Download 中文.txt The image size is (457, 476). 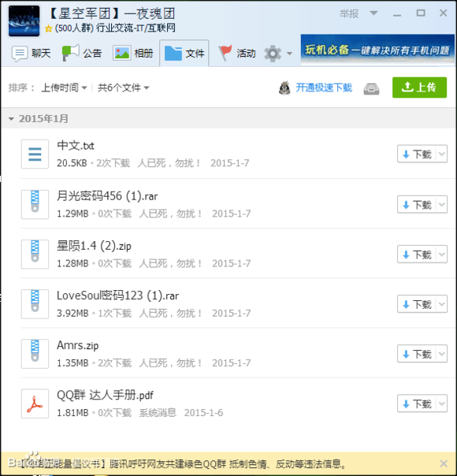pos(417,154)
